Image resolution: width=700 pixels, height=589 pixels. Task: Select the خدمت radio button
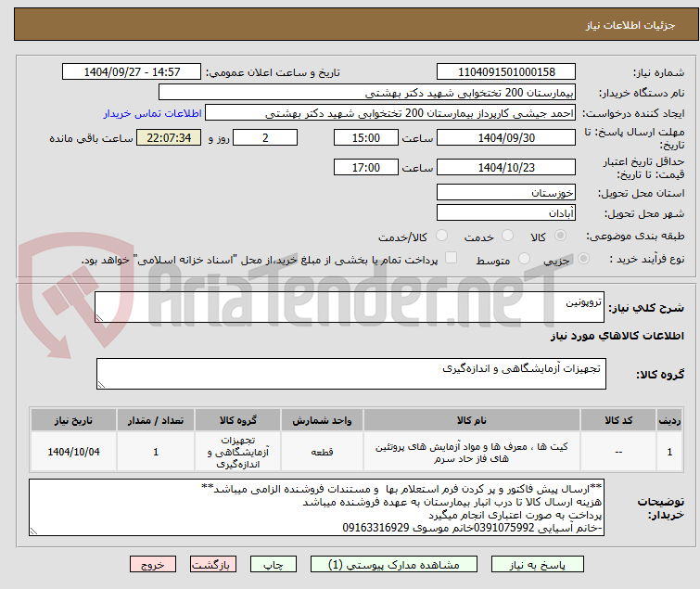click(507, 236)
